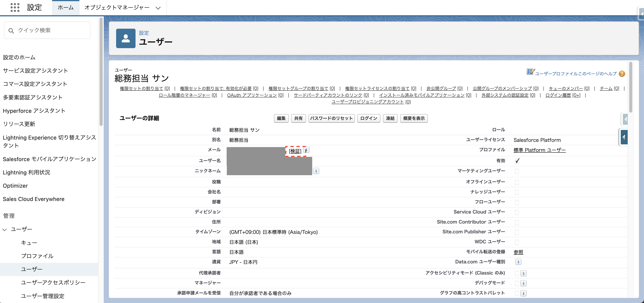Open the App Launcher grid icon
The image size is (644, 303).
point(15,8)
